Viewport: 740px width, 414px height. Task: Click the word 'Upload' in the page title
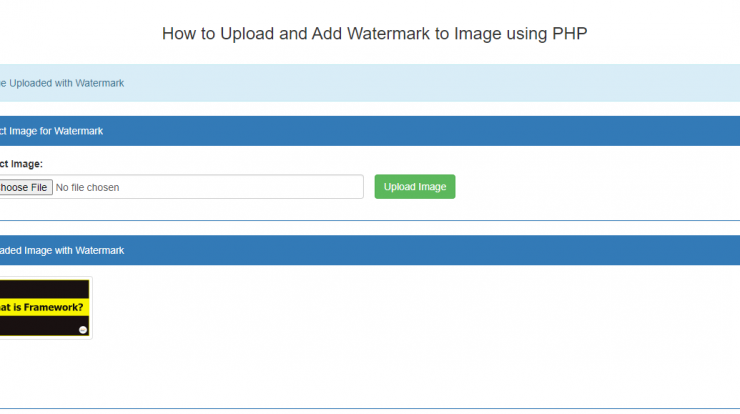coord(247,34)
